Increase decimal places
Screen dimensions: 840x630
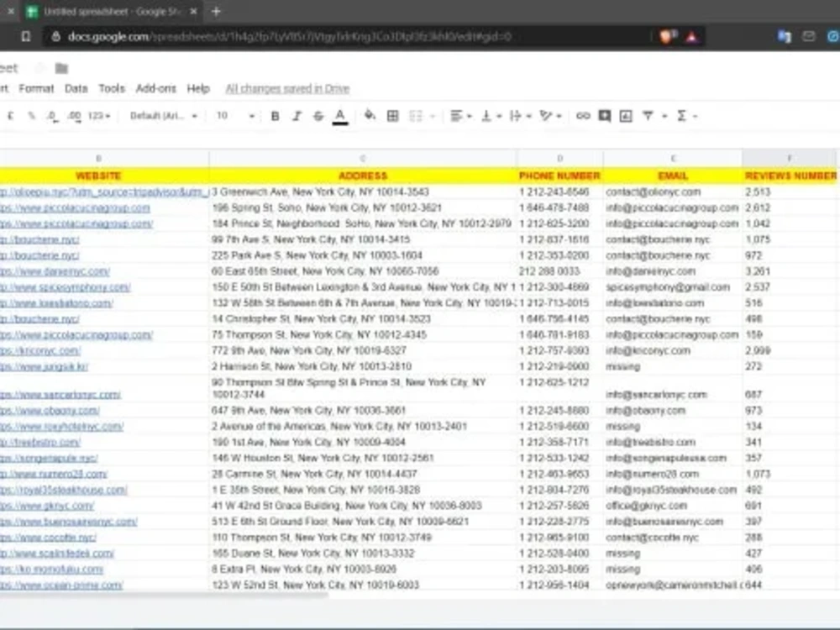coord(75,116)
